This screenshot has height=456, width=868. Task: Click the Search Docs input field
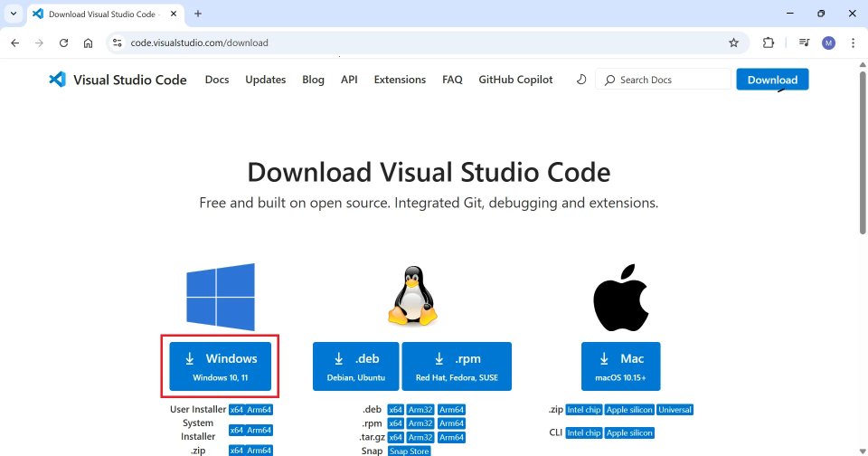(x=663, y=80)
